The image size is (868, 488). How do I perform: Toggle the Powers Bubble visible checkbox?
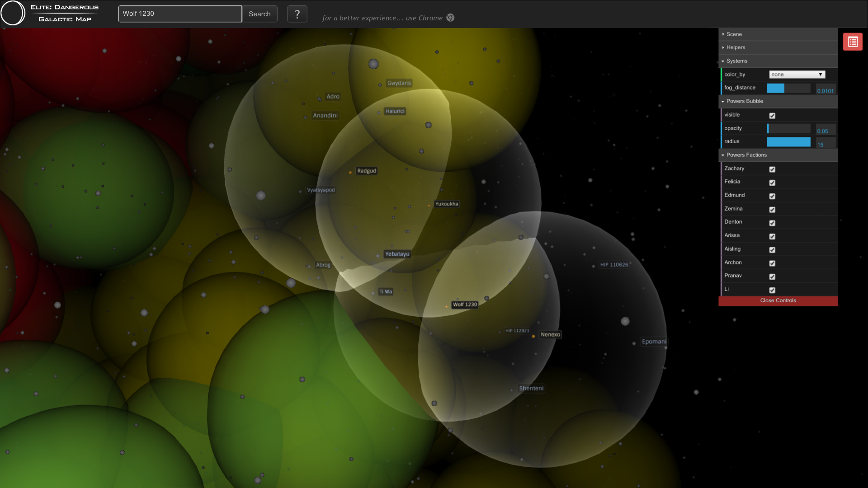point(772,116)
